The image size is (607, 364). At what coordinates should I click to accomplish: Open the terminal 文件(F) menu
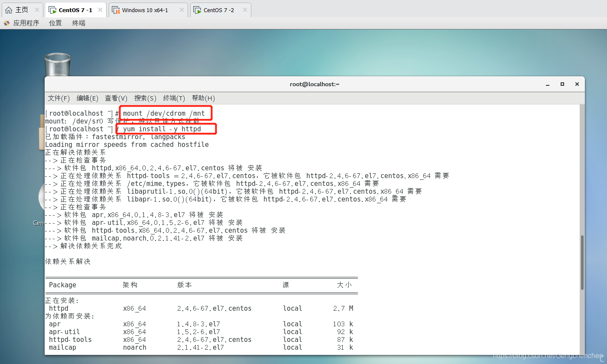(59, 98)
